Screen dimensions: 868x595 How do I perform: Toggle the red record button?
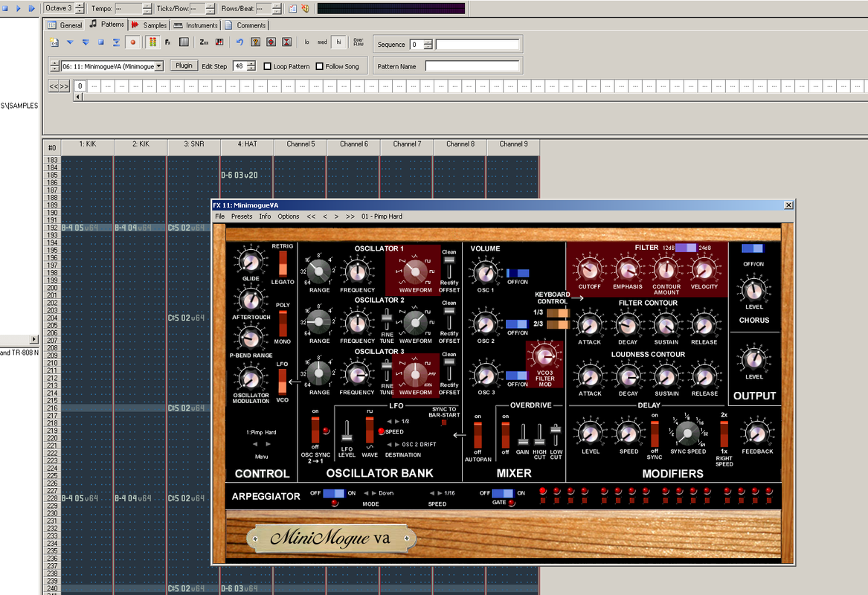[132, 42]
